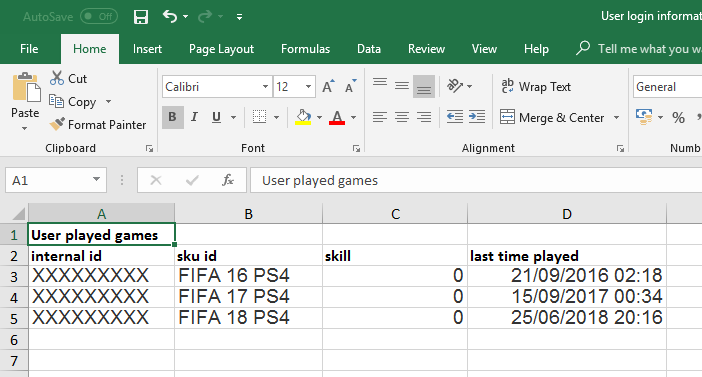
Task: Open the Font Color palette arrow
Action: point(353,117)
